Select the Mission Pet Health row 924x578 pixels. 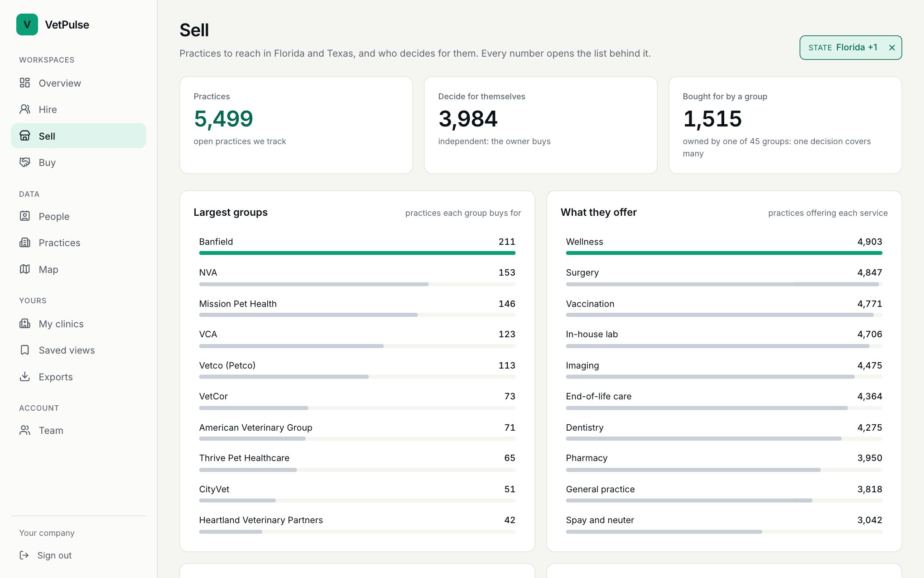[357, 308]
